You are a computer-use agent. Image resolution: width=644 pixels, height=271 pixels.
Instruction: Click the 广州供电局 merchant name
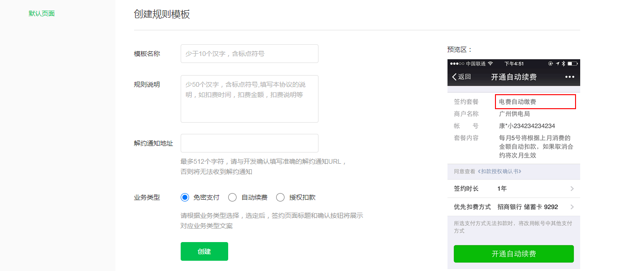pos(515,114)
